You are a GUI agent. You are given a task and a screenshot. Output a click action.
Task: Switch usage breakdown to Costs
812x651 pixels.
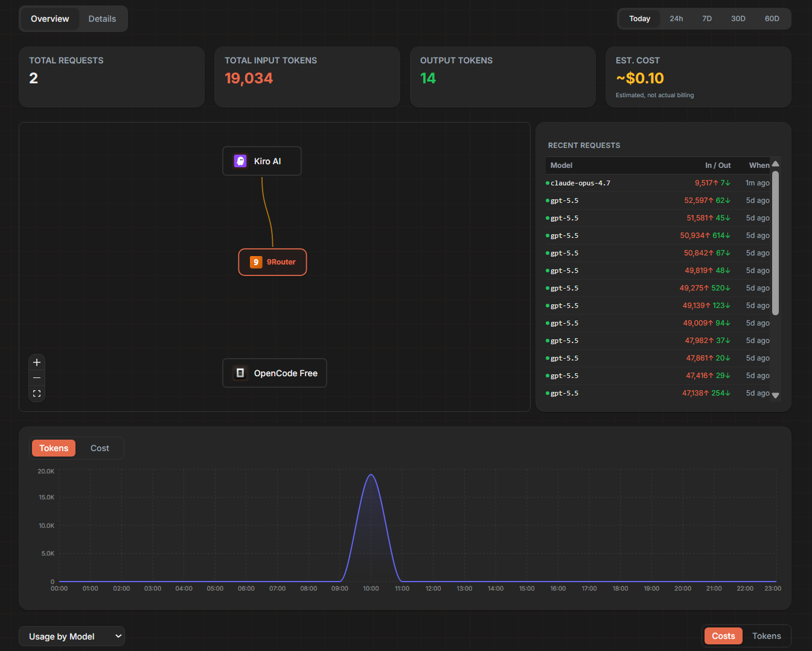click(x=723, y=636)
